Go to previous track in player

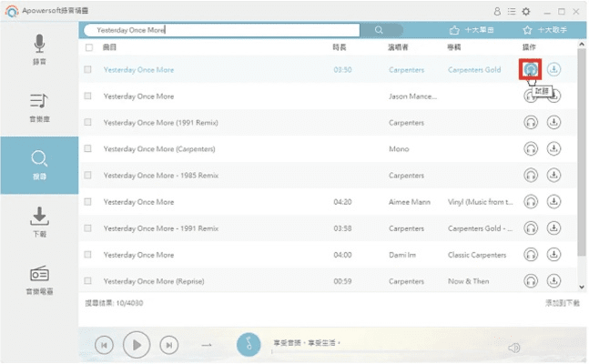[105, 345]
